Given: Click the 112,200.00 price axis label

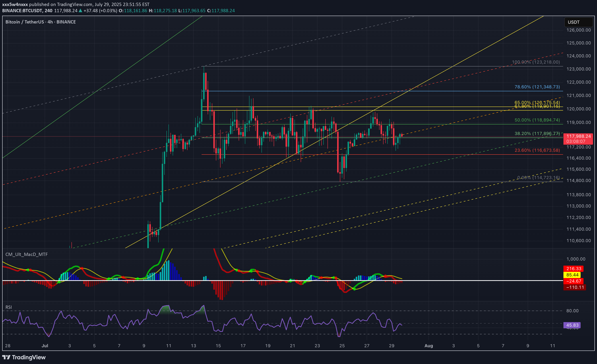Looking at the screenshot, I should [x=579, y=217].
